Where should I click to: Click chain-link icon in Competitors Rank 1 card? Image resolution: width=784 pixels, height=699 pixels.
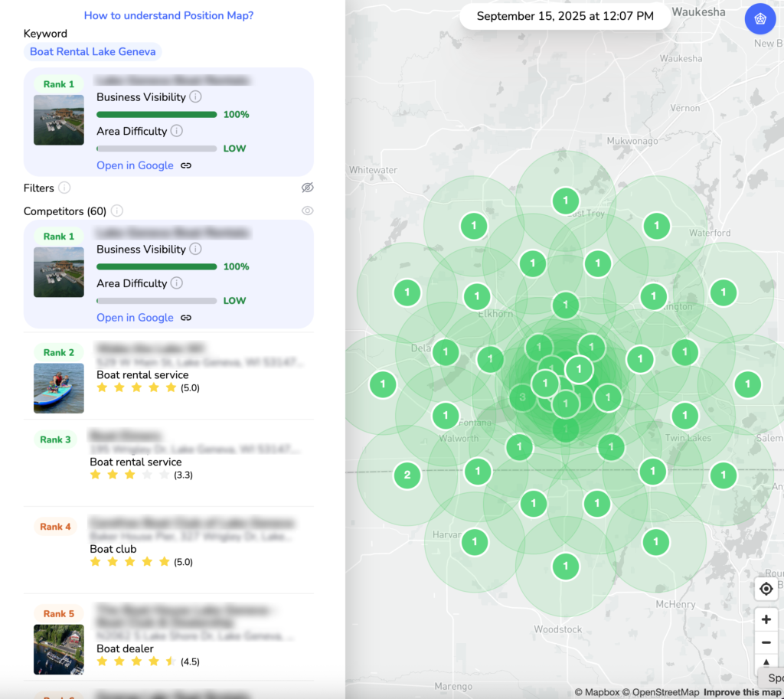pos(186,318)
